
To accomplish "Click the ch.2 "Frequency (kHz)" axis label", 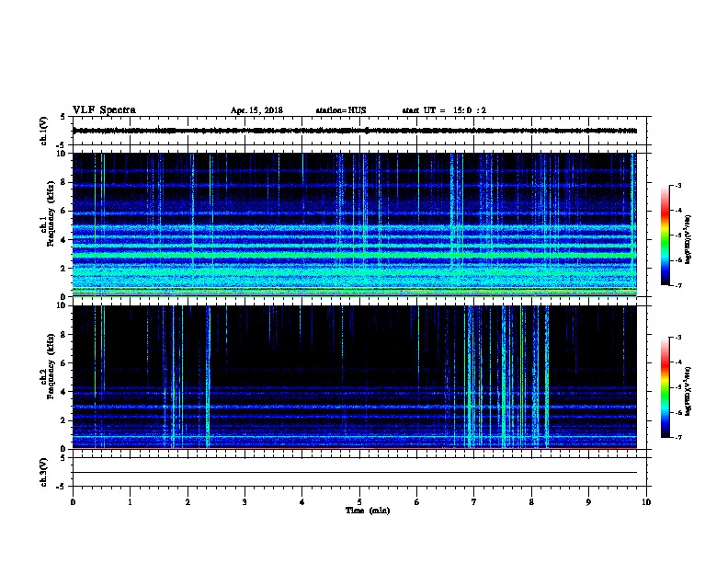I will [x=51, y=366].
